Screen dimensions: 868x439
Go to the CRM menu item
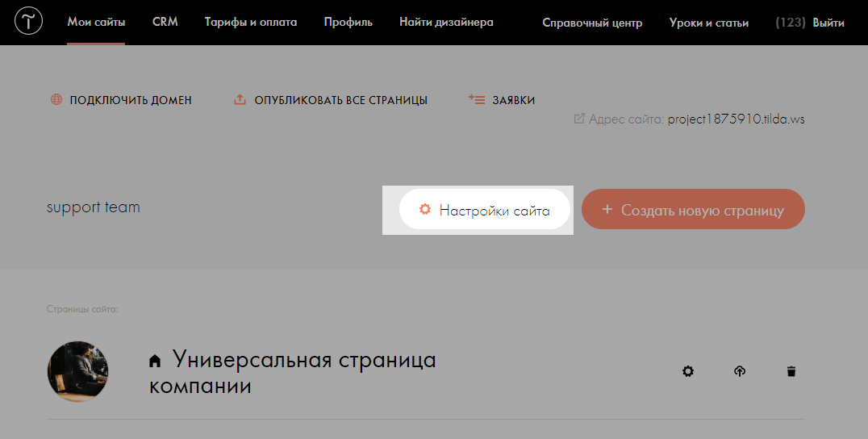pyautogui.click(x=165, y=22)
